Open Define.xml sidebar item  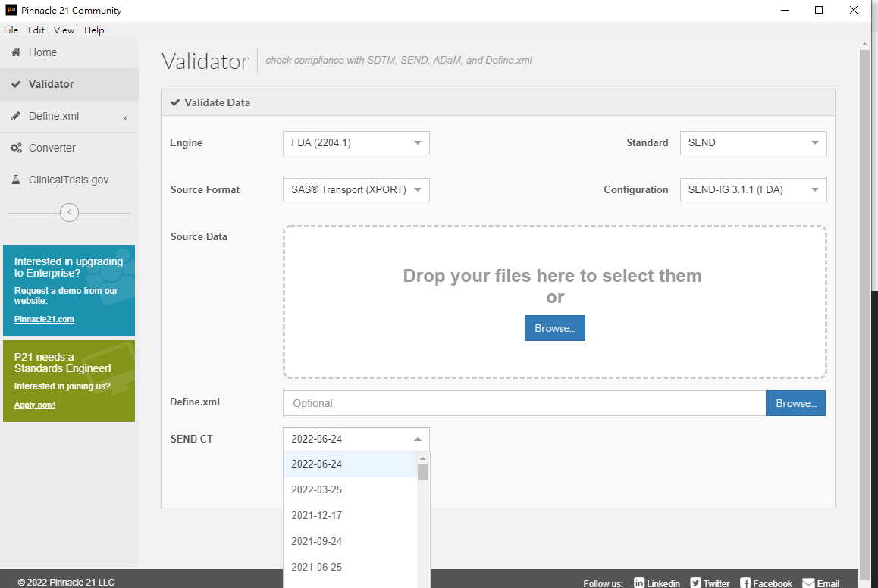tap(70, 117)
